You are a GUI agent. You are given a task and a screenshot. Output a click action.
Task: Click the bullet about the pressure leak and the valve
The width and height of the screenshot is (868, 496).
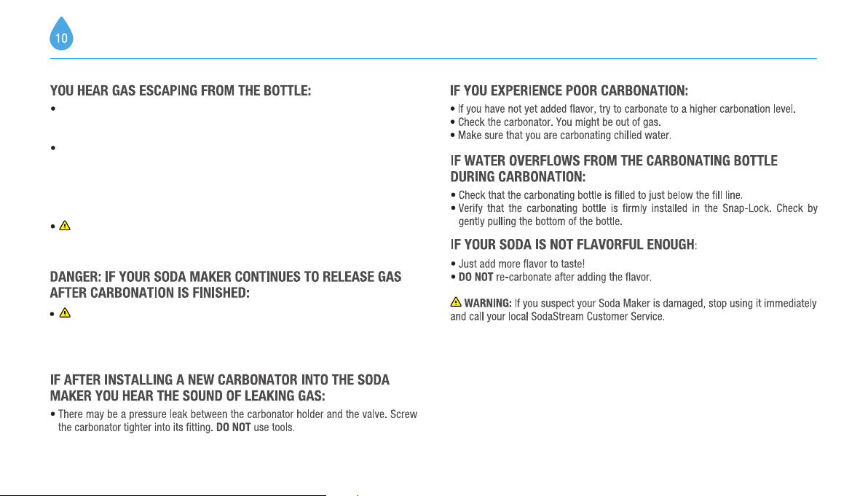click(234, 421)
